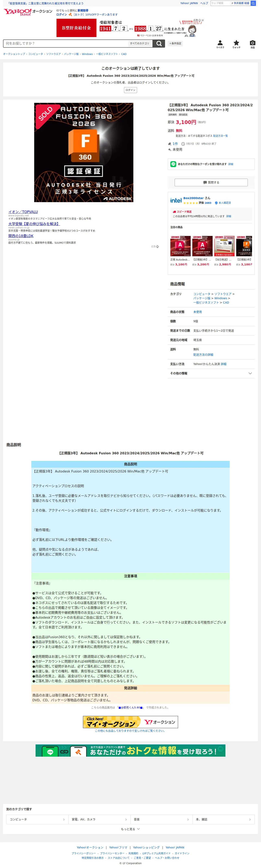Click the Intel seller avatar logo
Image resolution: width=261 pixels, height=868 pixels.
point(176,201)
